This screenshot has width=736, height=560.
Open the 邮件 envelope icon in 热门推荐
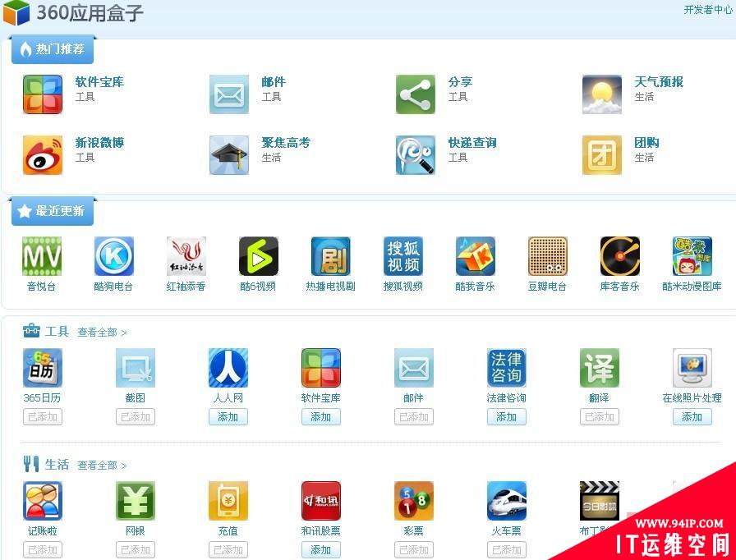tap(229, 94)
